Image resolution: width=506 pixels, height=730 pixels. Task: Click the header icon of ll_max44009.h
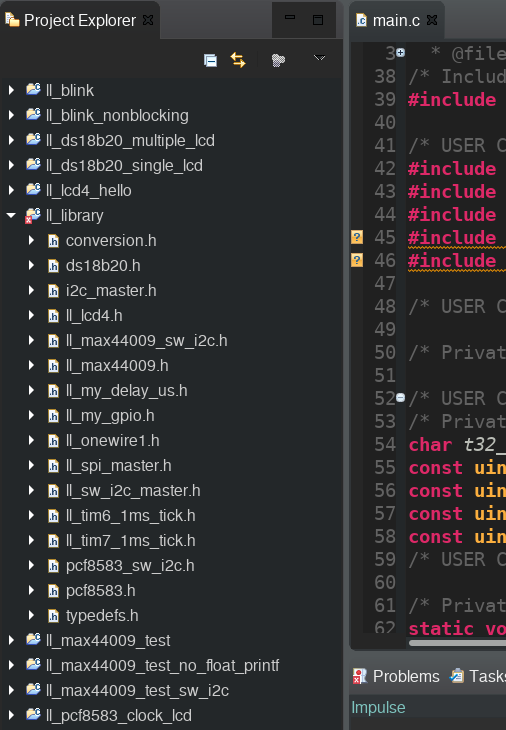(53, 366)
